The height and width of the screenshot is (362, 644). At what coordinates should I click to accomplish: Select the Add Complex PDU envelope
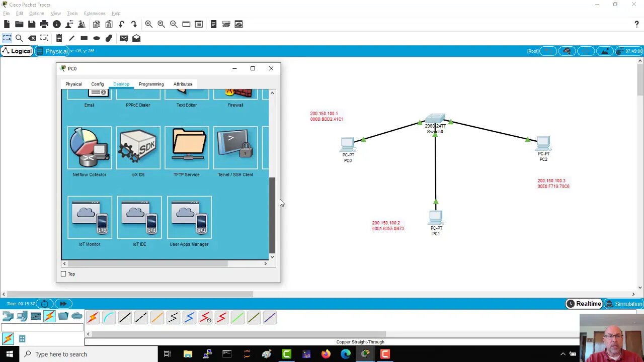point(136,38)
